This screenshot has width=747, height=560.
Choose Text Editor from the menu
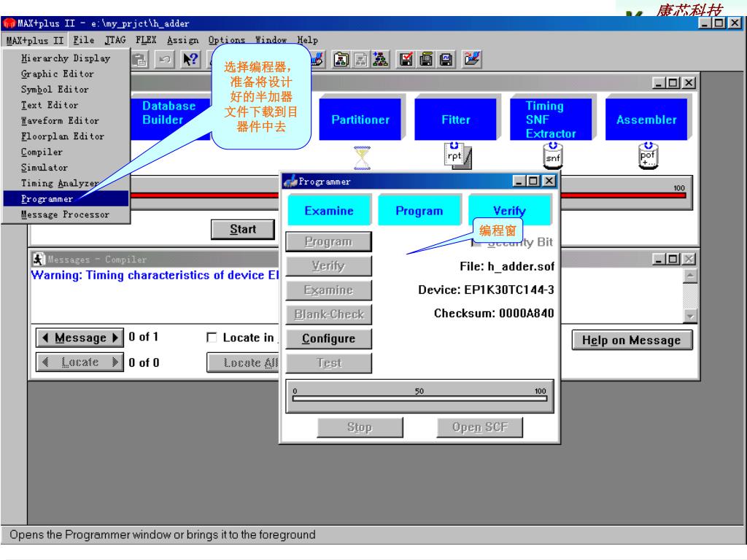(x=66, y=105)
